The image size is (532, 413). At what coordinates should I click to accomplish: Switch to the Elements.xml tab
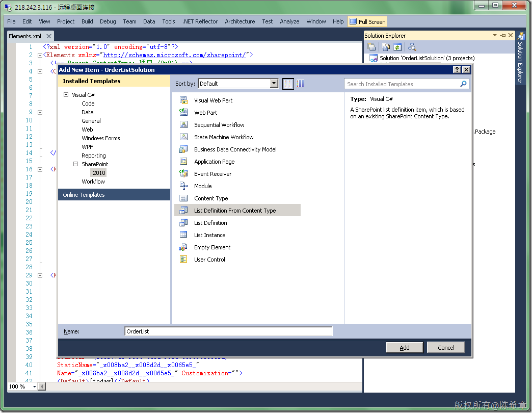click(25, 36)
